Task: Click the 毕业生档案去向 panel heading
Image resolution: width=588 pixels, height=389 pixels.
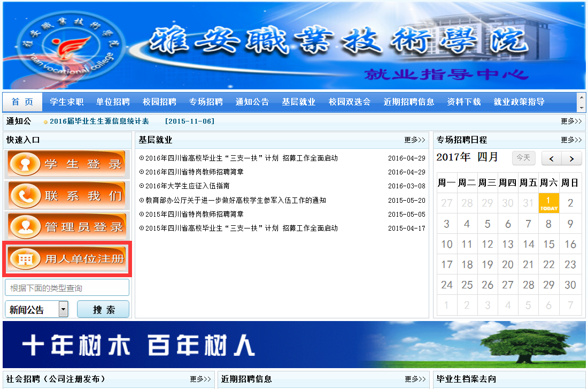Action: tap(466, 379)
